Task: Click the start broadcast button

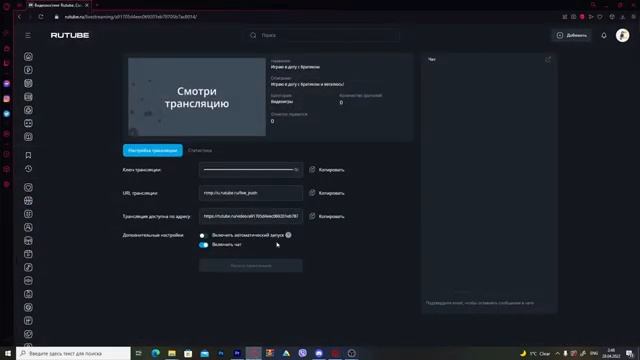Action: 251,266
